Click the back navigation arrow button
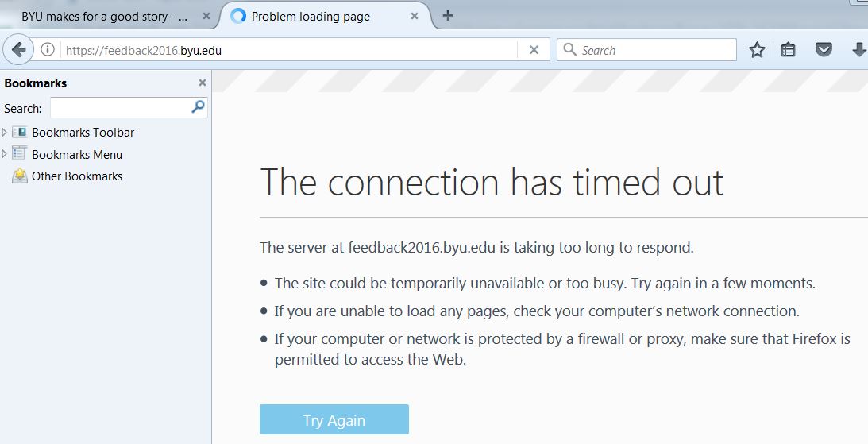 (x=18, y=50)
